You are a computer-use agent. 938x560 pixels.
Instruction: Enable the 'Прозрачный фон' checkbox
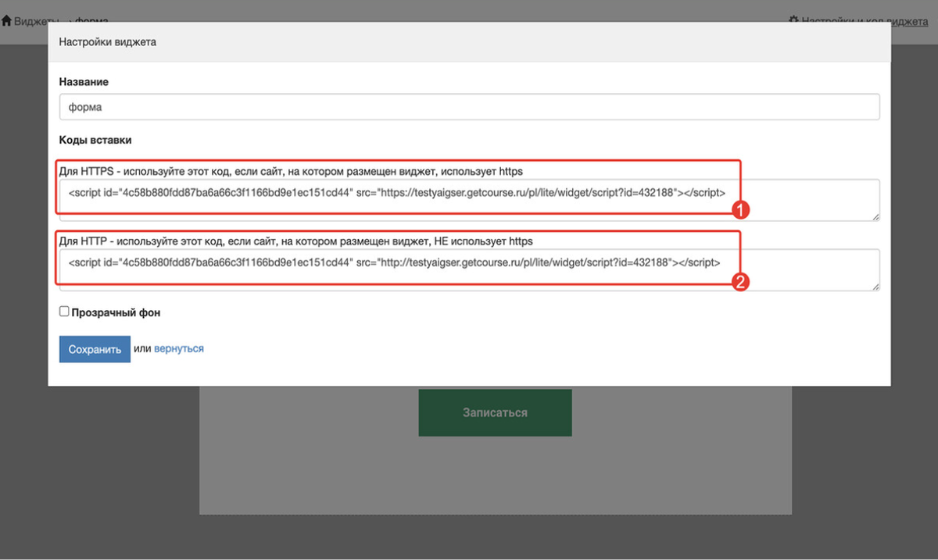(64, 312)
